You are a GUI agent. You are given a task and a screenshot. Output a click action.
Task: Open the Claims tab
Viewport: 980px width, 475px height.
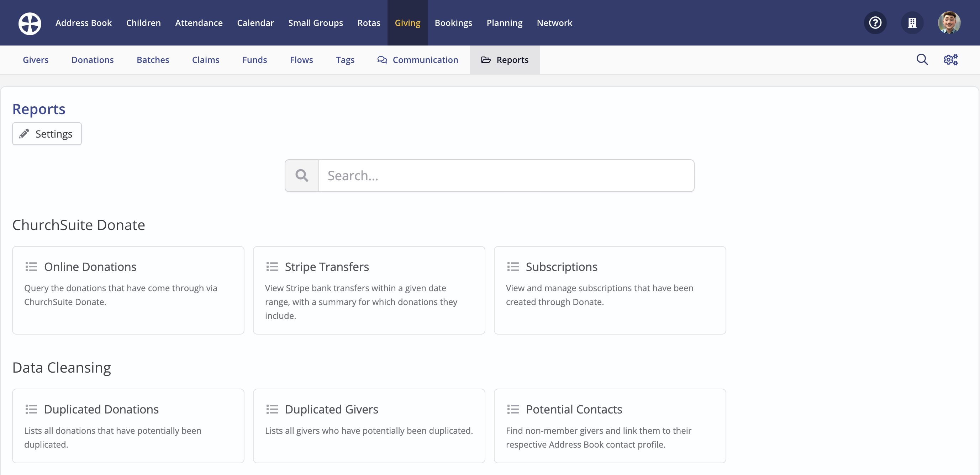pos(205,60)
